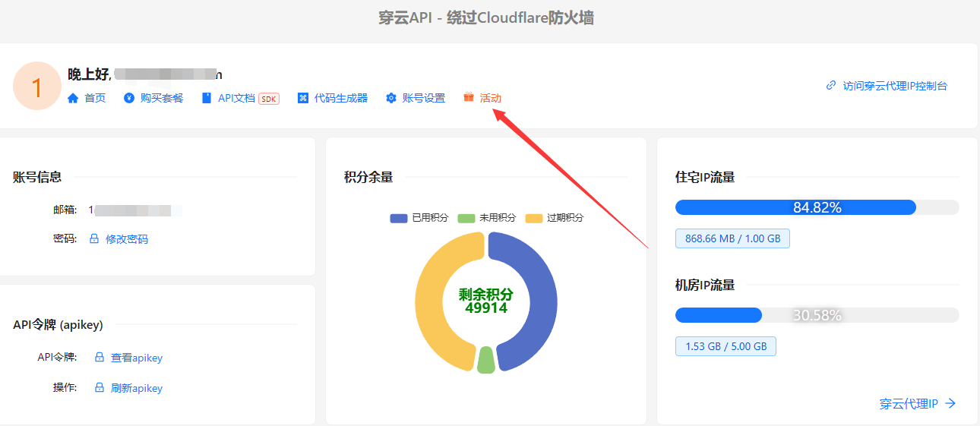Click 刷新apikey to regenerate the token
This screenshot has height=426, width=980.
[x=137, y=388]
